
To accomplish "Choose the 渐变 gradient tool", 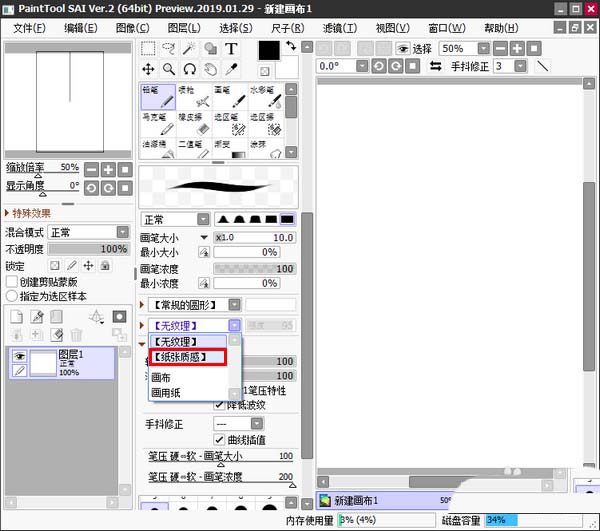I will pyautogui.click(x=230, y=148).
